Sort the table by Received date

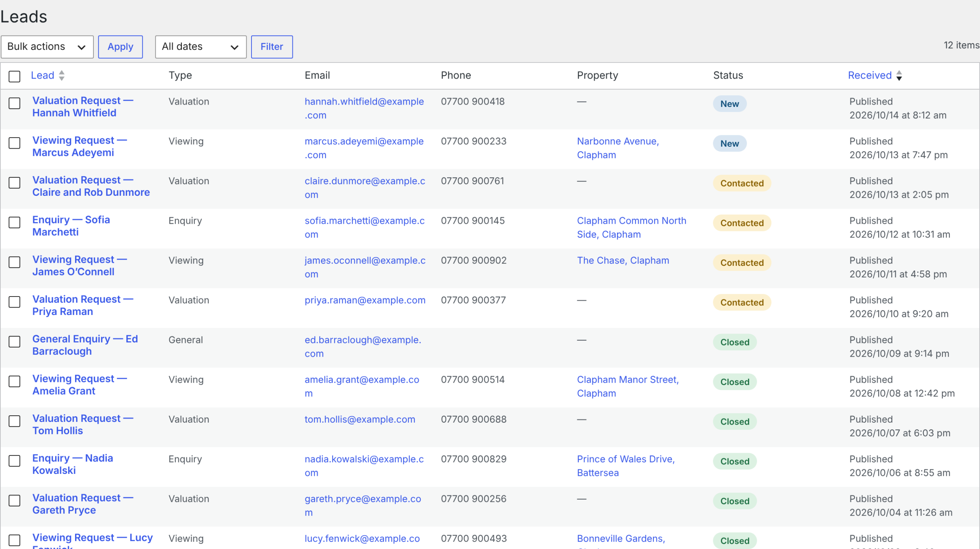click(x=875, y=75)
